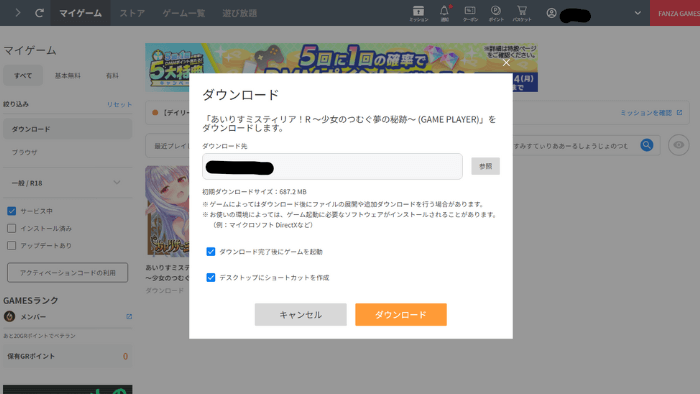The image size is (700, 394).
Task: Open the notifications bell icon
Action: pyautogui.click(x=444, y=13)
